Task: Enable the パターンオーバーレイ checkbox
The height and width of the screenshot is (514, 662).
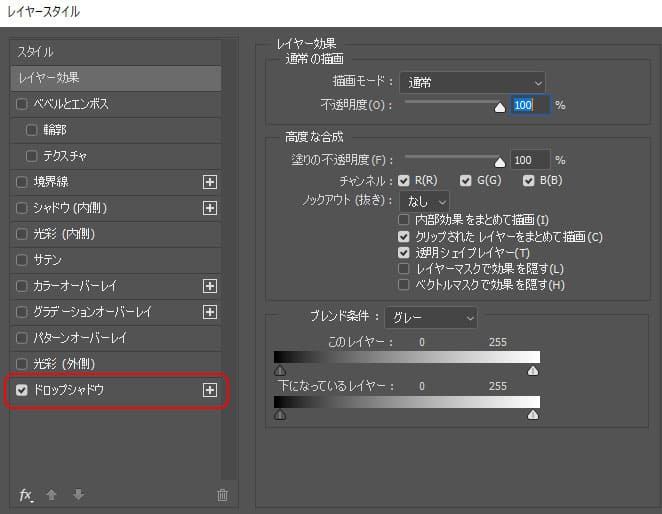Action: tap(22, 338)
